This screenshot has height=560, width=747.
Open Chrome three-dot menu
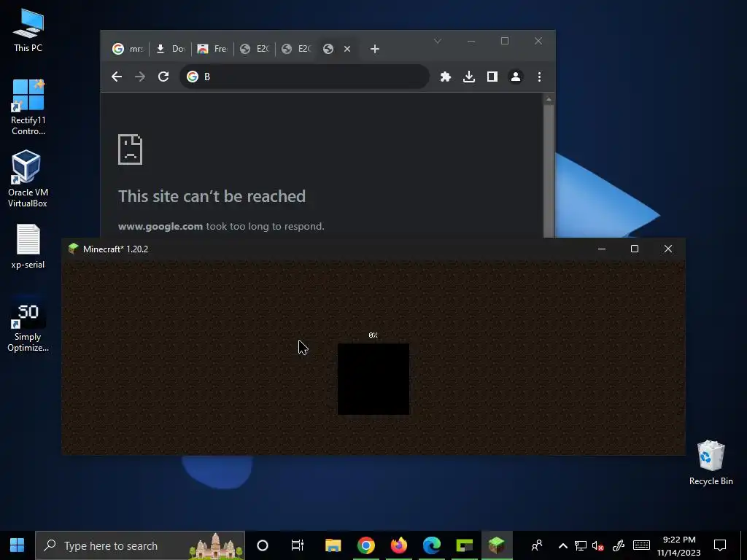(x=539, y=77)
